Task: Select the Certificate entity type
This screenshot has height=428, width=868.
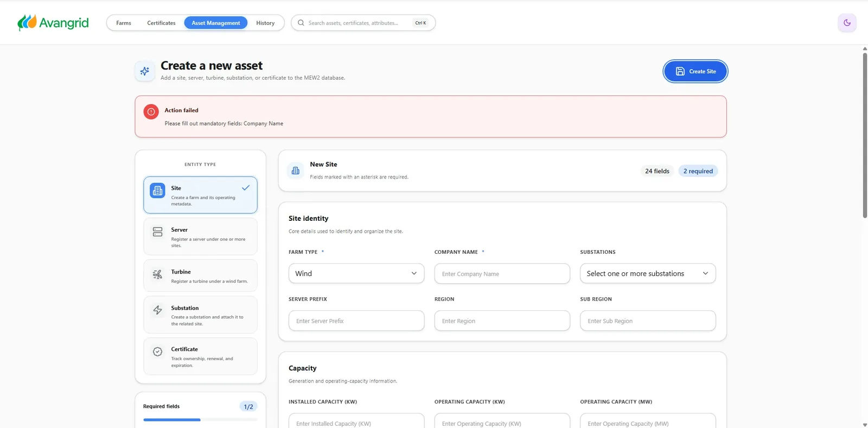Action: (x=200, y=356)
